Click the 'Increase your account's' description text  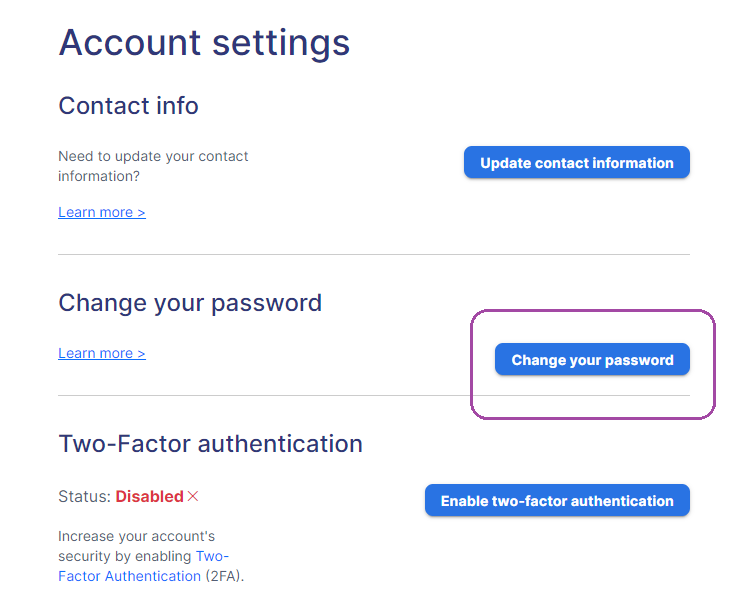click(136, 536)
